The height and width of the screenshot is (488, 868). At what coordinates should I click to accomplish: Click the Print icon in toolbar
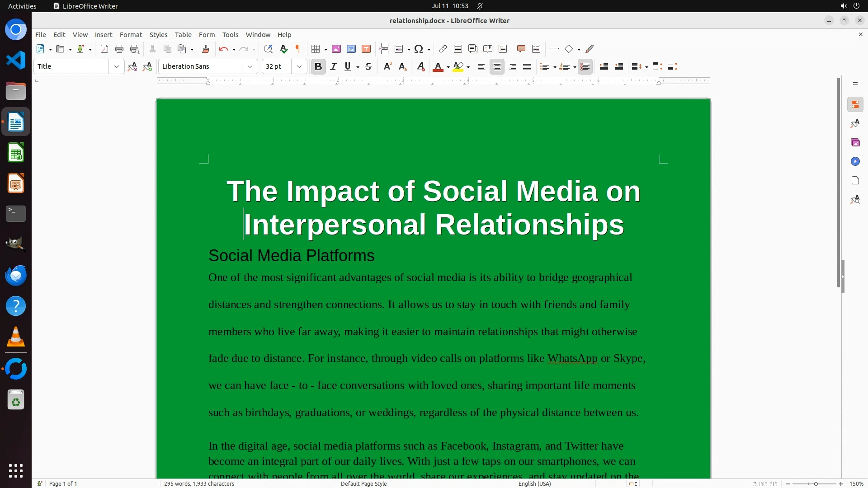coord(119,49)
